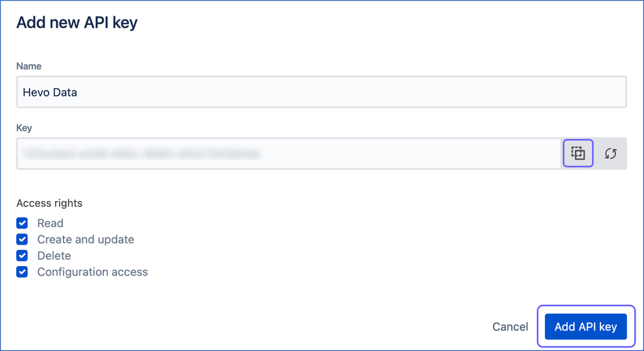Uncheck the Read access checkbox
This screenshot has height=351, width=644.
pyautogui.click(x=22, y=223)
